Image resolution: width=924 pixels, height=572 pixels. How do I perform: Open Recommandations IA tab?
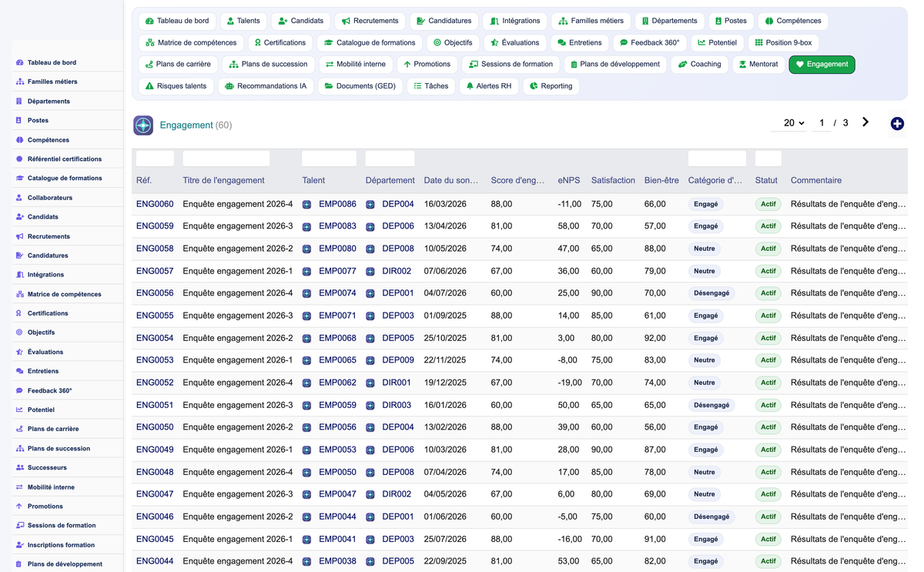coord(266,86)
